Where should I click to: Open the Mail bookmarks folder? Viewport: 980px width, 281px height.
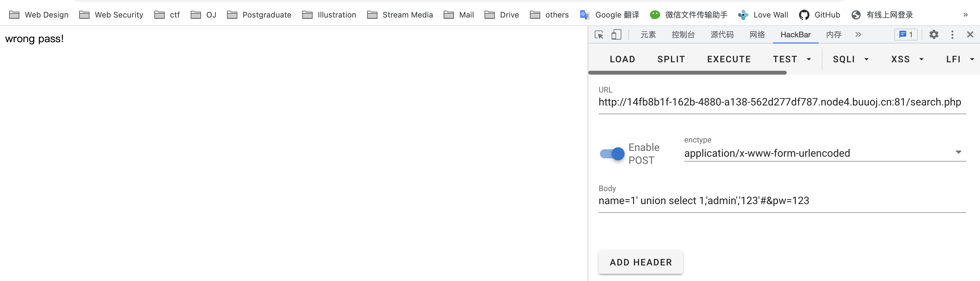click(459, 15)
